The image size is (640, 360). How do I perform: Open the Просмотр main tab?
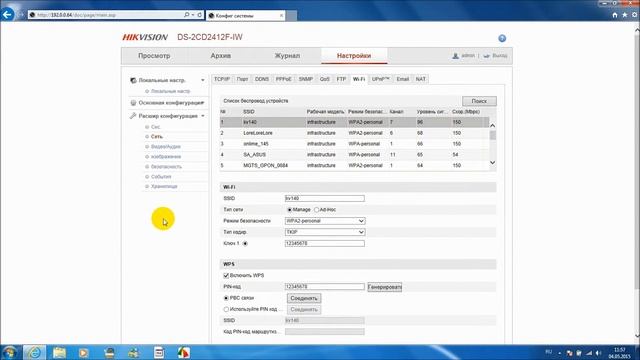(x=154, y=56)
